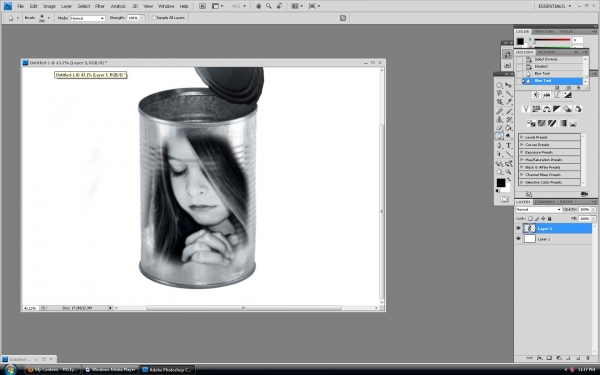600x375 pixels.
Task: Select the Lasso tool
Action: (x=499, y=93)
